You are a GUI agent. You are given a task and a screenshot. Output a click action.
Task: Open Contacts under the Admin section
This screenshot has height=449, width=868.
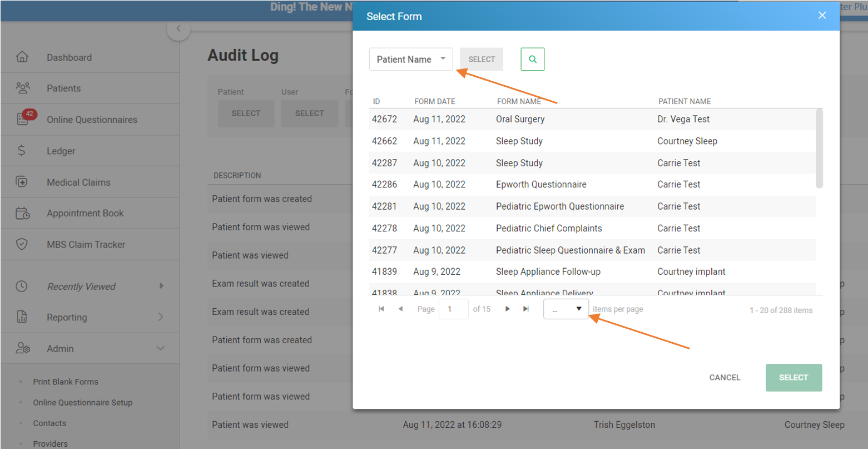(49, 423)
